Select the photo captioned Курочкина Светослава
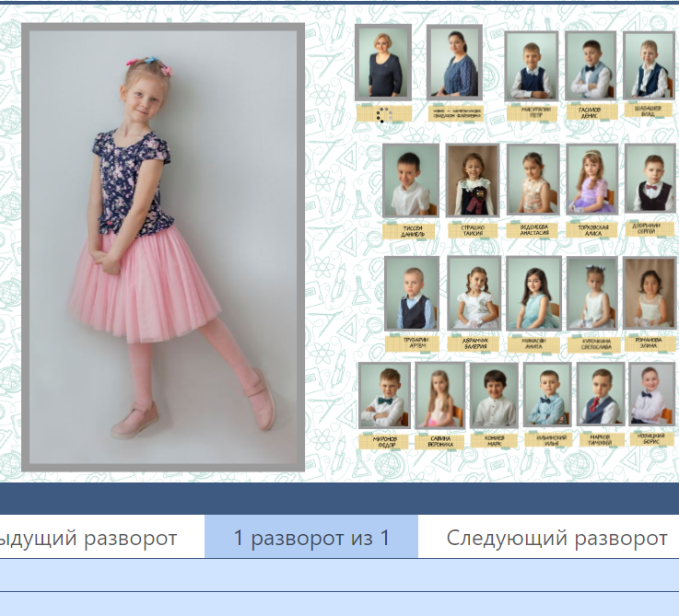Screen dimensions: 679x616 pos(592,294)
